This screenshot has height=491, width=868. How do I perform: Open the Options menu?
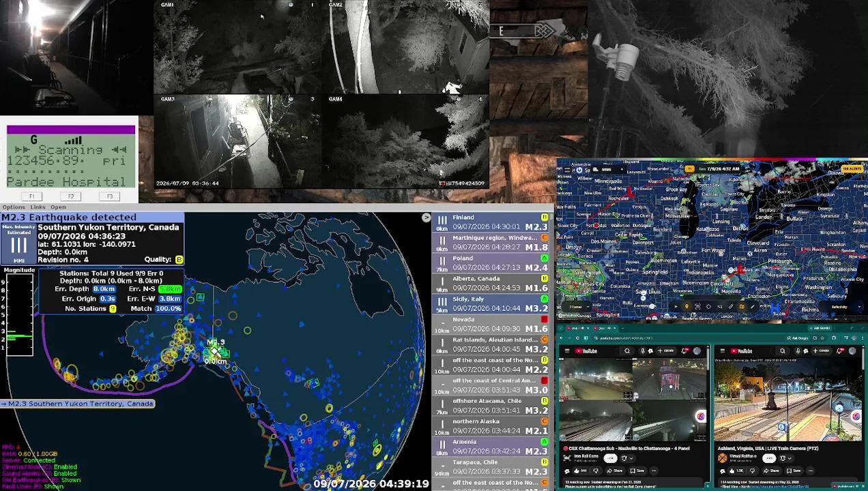pos(13,207)
